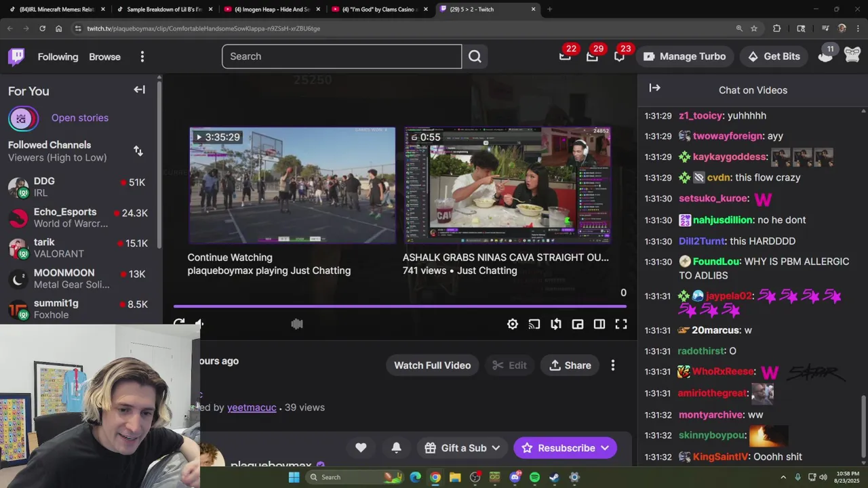
Task: Focus the Twitch search field
Action: [x=342, y=56]
